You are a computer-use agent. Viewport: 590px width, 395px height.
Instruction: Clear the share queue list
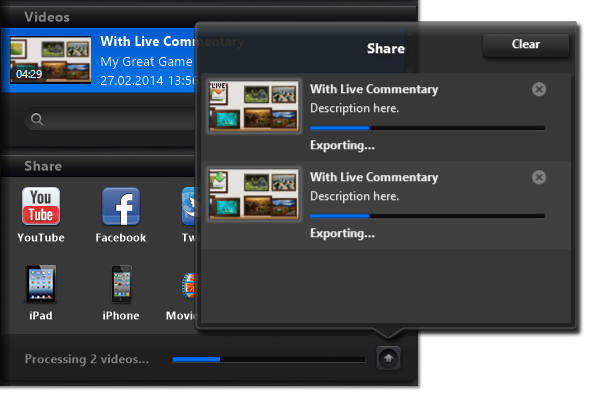[x=526, y=44]
